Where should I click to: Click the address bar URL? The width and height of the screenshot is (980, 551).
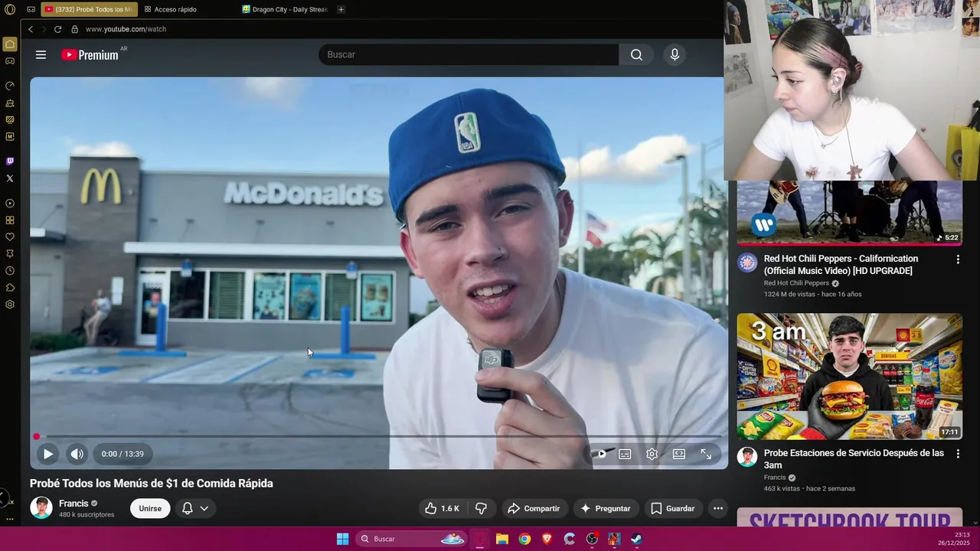(x=126, y=29)
